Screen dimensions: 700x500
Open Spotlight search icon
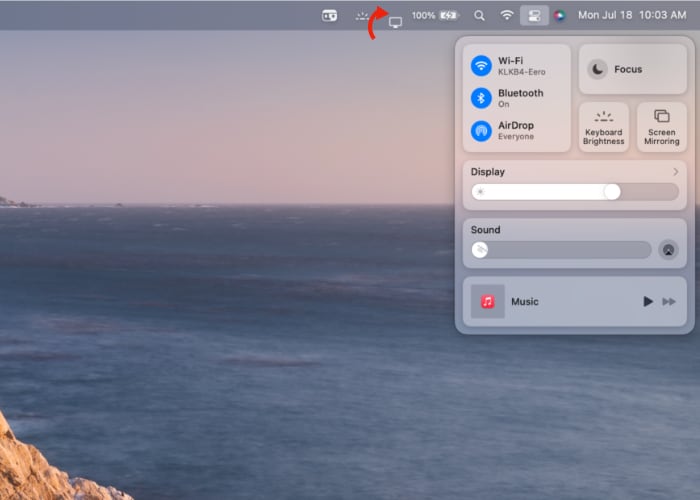coord(479,16)
